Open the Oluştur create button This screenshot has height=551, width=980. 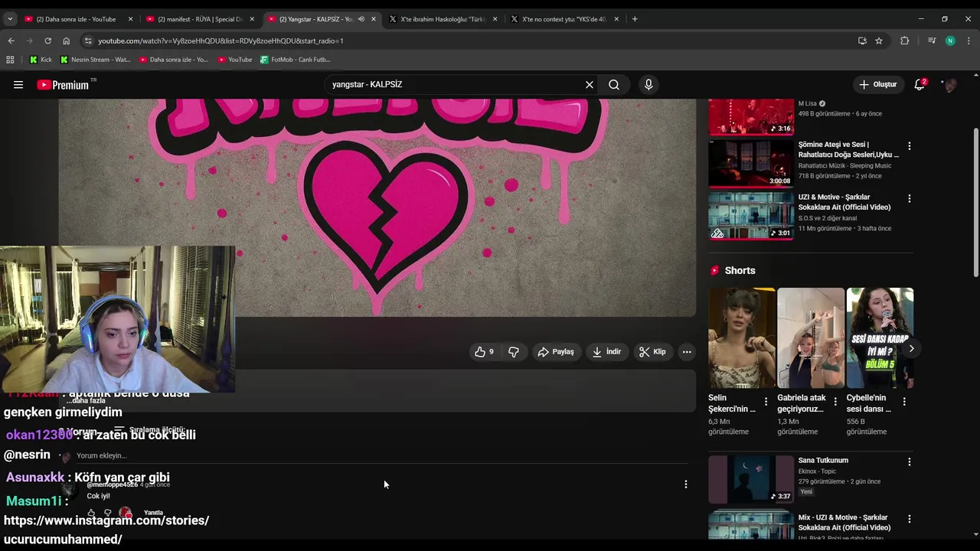pos(877,85)
